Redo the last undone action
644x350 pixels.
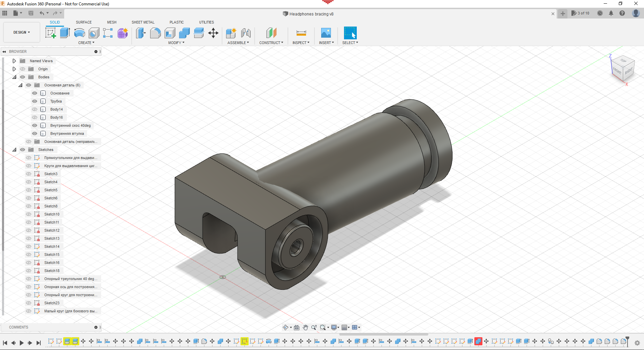[55, 13]
